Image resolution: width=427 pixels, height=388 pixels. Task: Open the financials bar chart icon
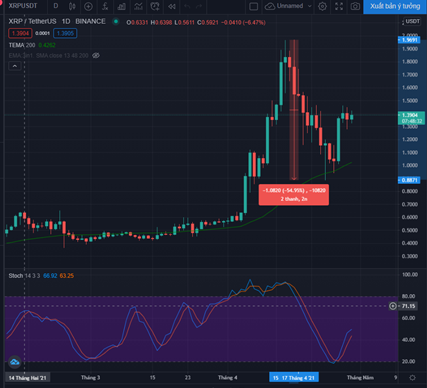[122, 6]
